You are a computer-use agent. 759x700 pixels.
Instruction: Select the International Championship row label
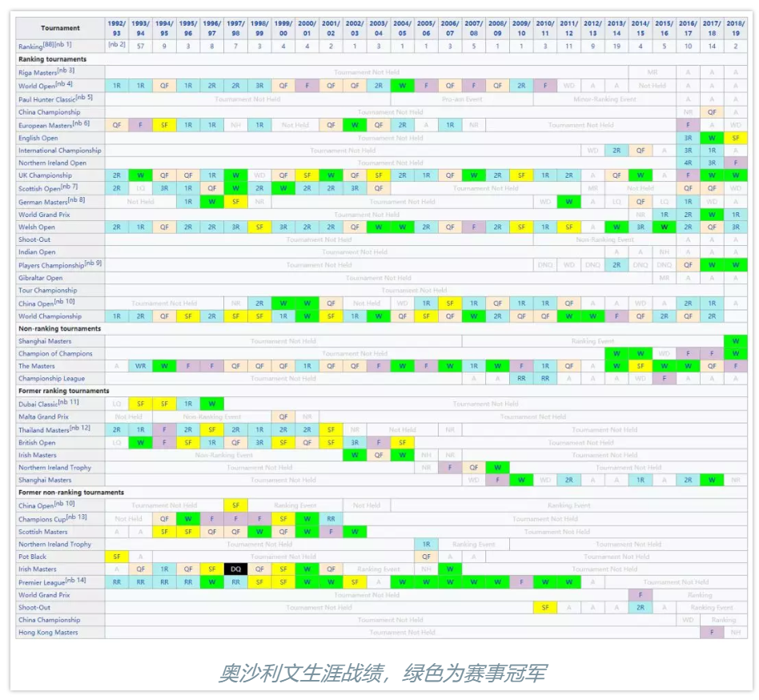(60, 151)
